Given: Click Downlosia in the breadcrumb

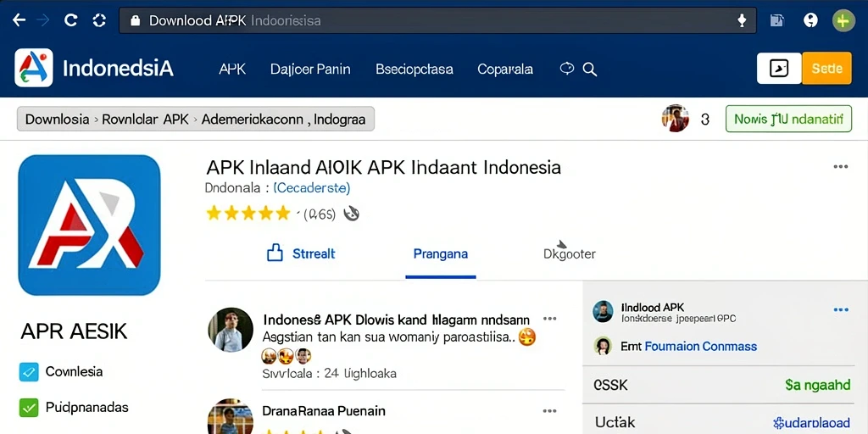Looking at the screenshot, I should point(57,119).
